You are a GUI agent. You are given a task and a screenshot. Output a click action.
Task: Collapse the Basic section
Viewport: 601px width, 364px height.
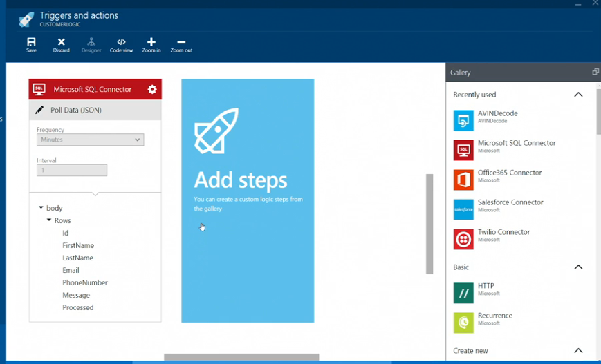pos(578,267)
